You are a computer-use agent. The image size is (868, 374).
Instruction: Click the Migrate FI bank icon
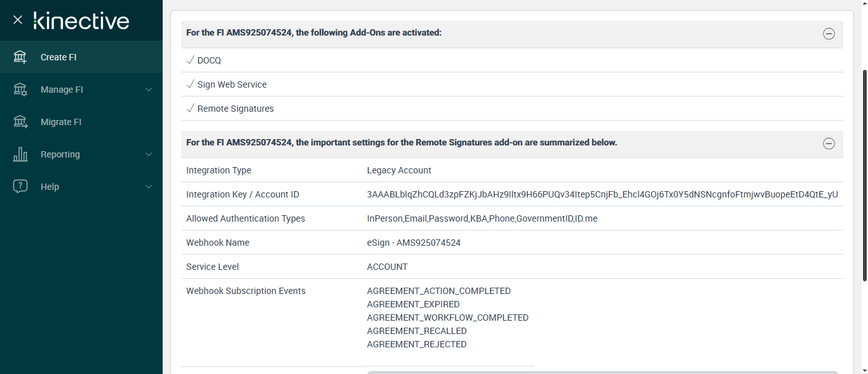[x=20, y=122]
